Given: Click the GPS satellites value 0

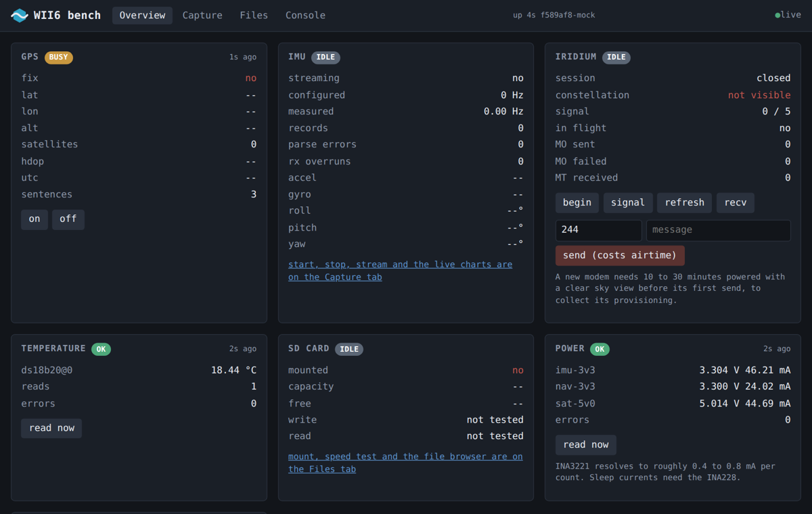Looking at the screenshot, I should tap(254, 145).
